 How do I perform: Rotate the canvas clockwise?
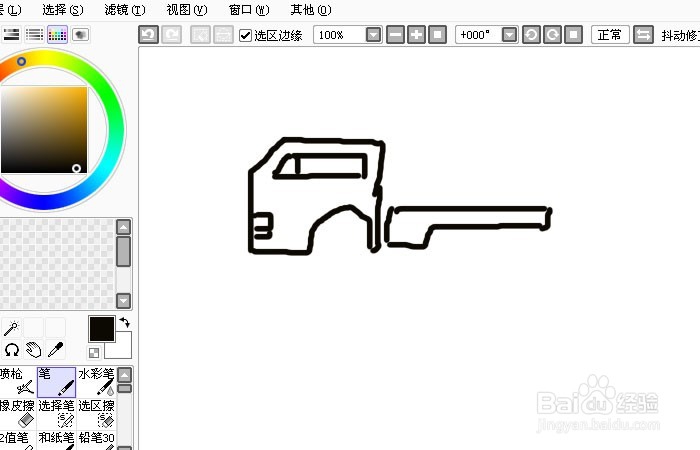552,35
